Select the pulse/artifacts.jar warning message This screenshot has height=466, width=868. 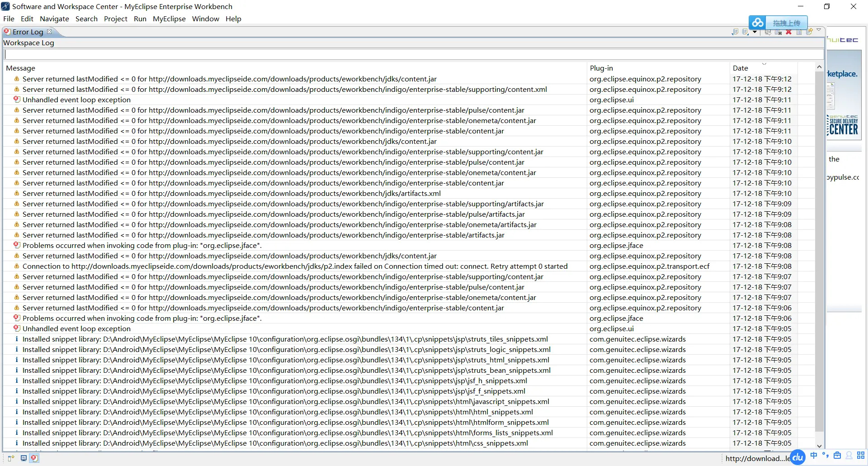(274, 214)
